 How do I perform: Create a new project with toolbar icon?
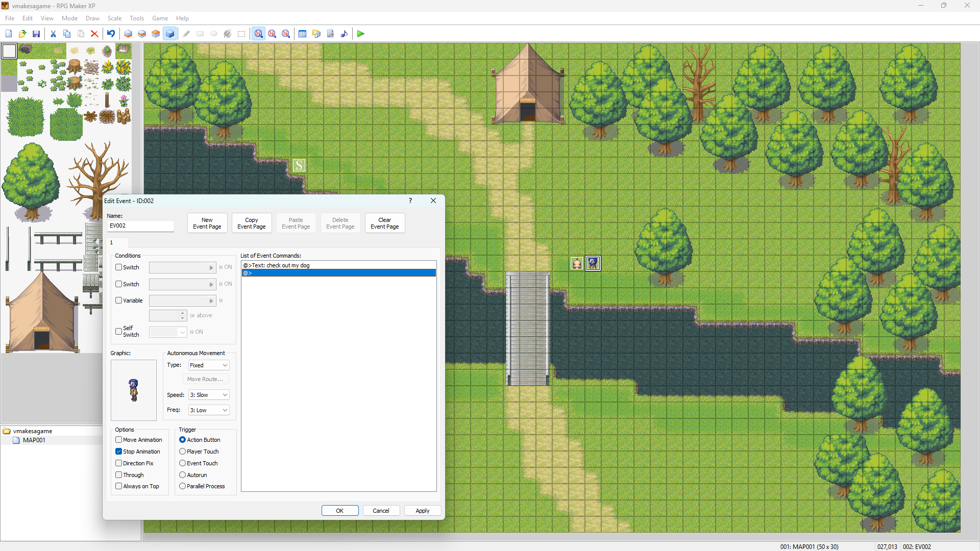pos(9,34)
